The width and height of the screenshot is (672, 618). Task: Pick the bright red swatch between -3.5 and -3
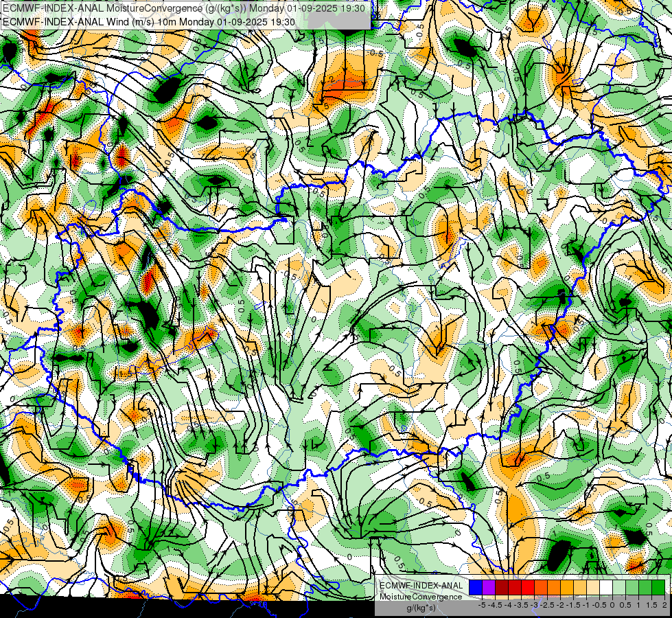(x=528, y=588)
